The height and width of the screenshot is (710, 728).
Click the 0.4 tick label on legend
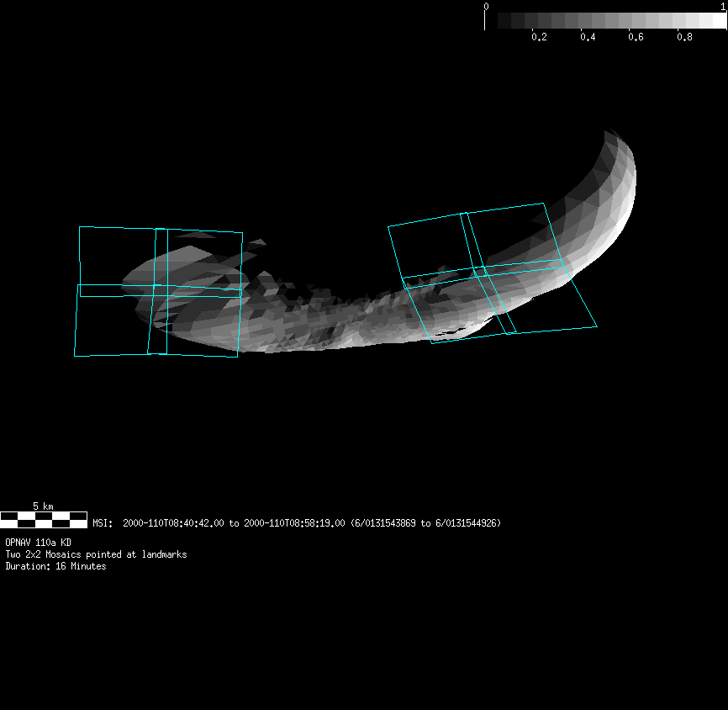pyautogui.click(x=588, y=37)
